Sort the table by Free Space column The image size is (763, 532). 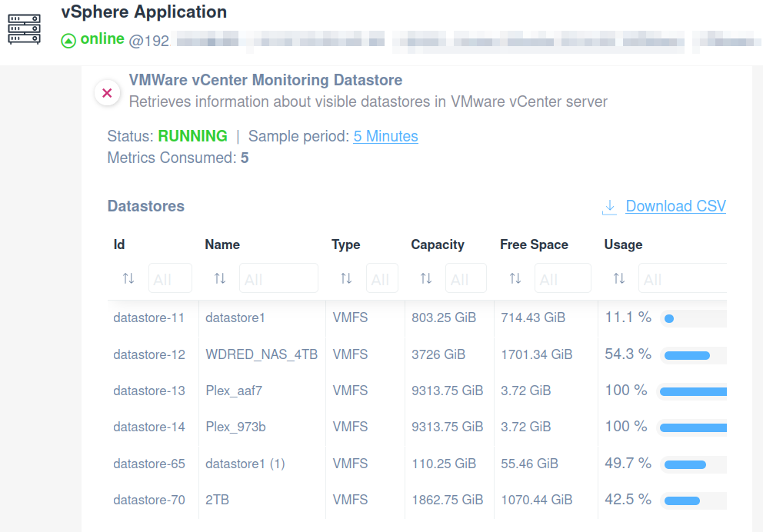(515, 278)
